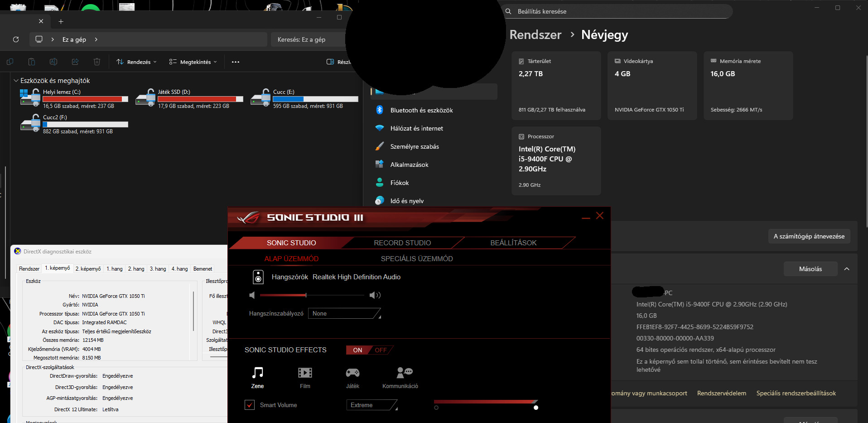Open the Cucc (E:) drive
Viewport: 868px width, 423px height.
coord(304,98)
